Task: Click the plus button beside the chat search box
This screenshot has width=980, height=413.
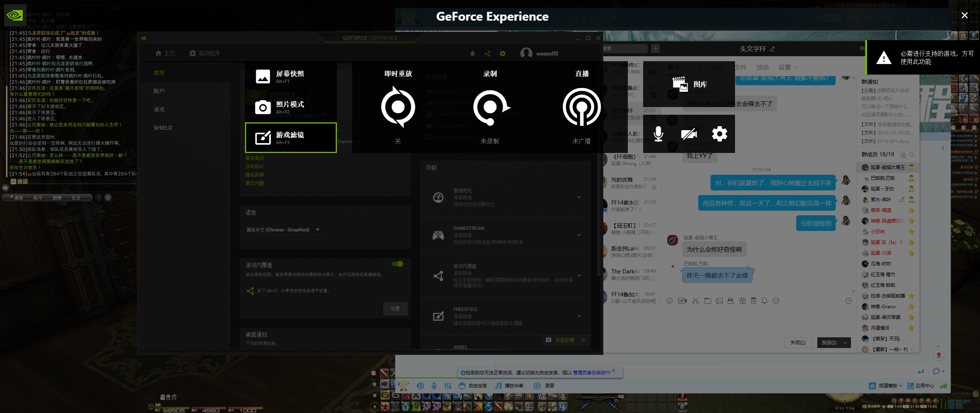Action: 655,49
